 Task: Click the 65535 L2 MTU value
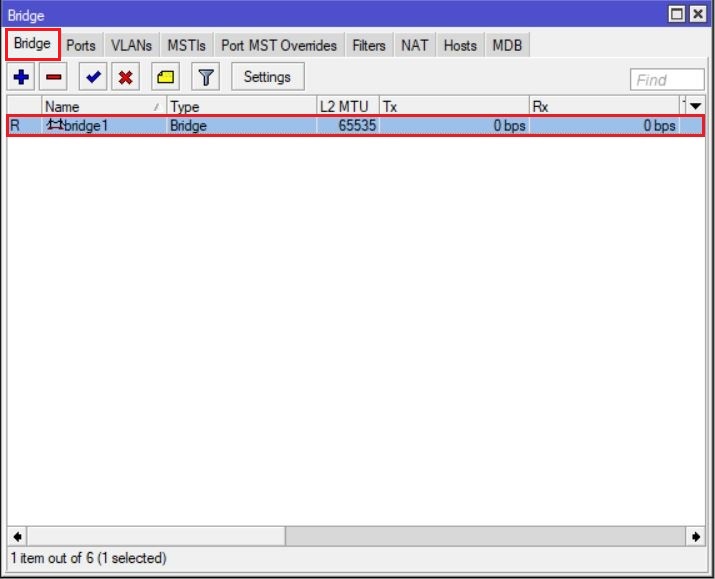coord(357,125)
